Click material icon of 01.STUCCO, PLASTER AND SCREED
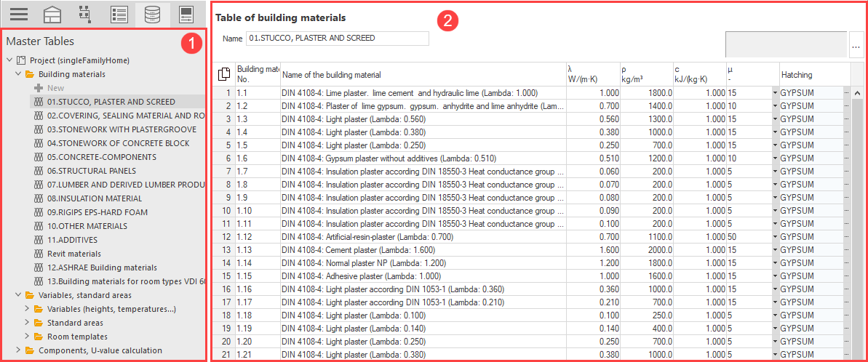The image size is (868, 362). pos(38,102)
